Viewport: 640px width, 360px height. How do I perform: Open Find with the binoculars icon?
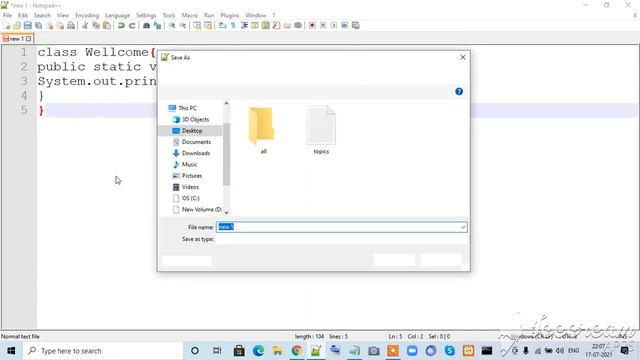(x=146, y=25)
